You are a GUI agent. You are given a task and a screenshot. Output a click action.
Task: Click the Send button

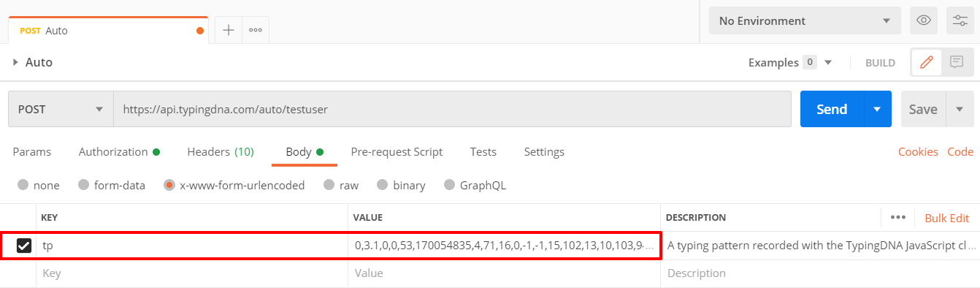pyautogui.click(x=832, y=109)
